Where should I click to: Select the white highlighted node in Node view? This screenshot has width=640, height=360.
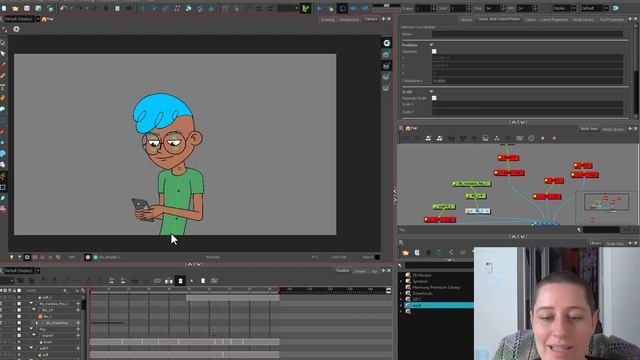(478, 211)
